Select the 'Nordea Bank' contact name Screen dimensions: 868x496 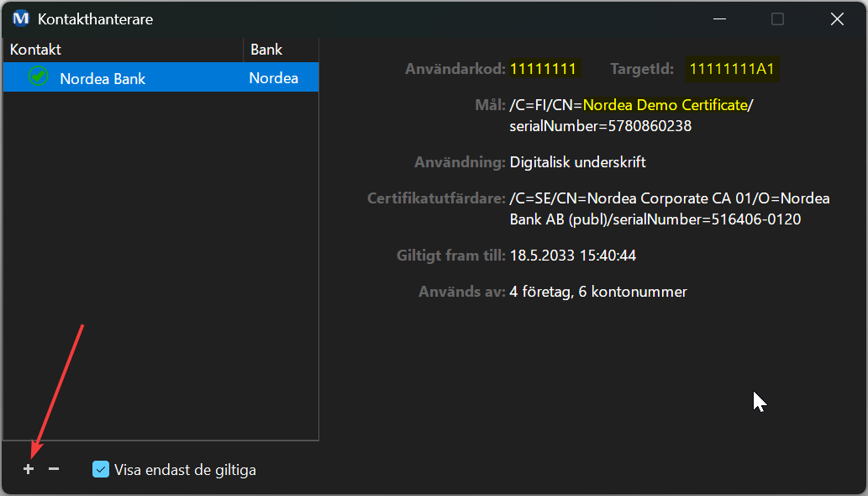[x=103, y=79]
